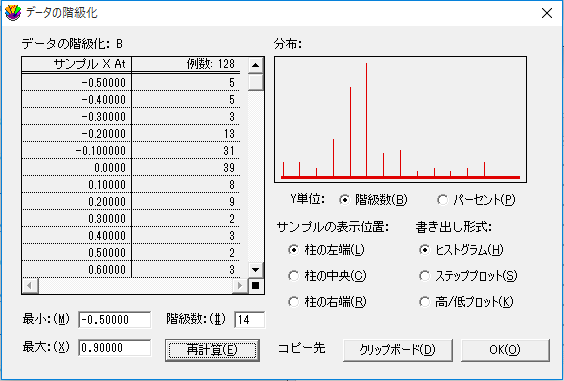This screenshot has width=564, height=381.
Task: Click the 分布 histogram preview chart
Action: point(400,119)
